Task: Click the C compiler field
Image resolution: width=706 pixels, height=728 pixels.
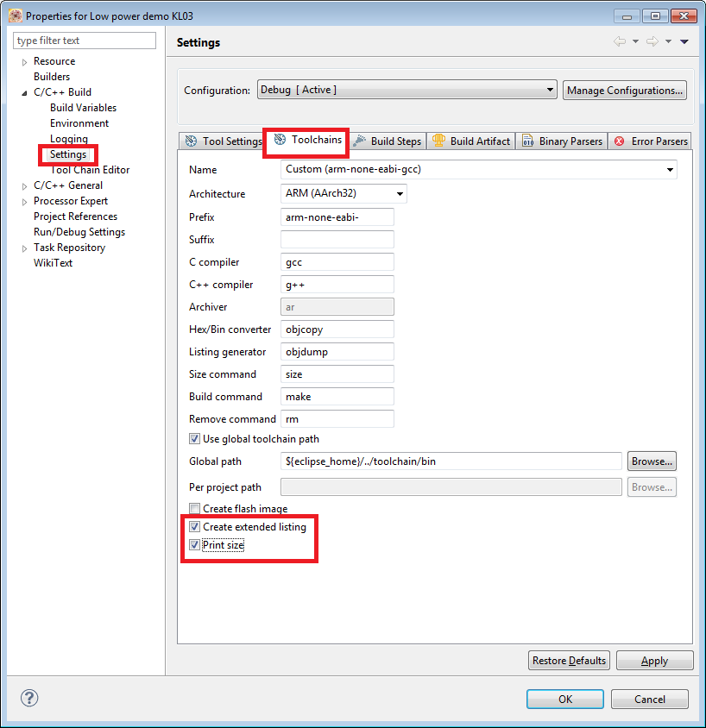Action: click(337, 262)
